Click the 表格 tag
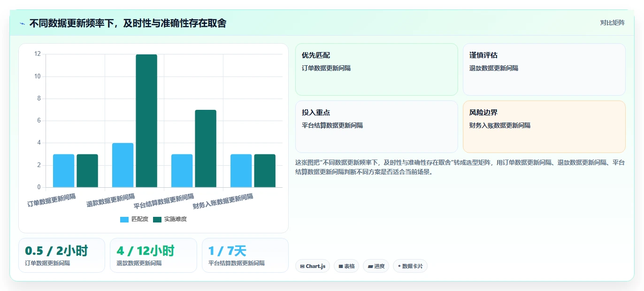Screen dimensions: 644x291 [346, 266]
